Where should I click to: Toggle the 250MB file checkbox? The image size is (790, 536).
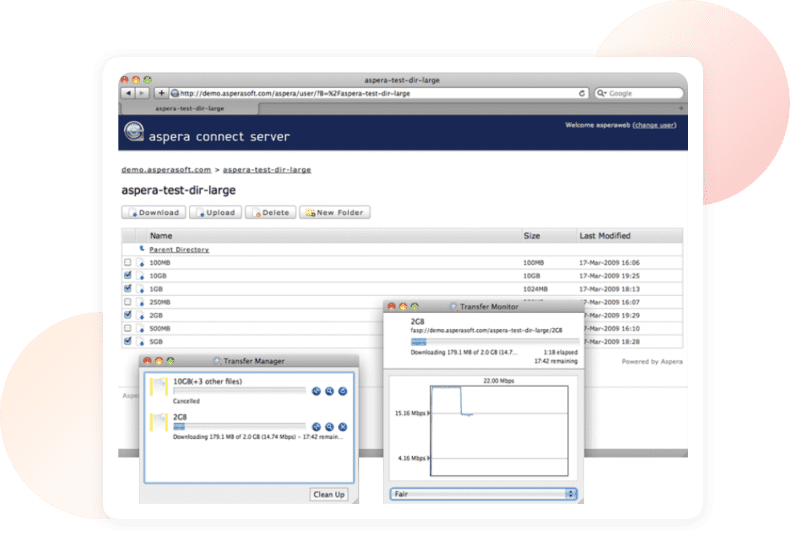pos(127,301)
